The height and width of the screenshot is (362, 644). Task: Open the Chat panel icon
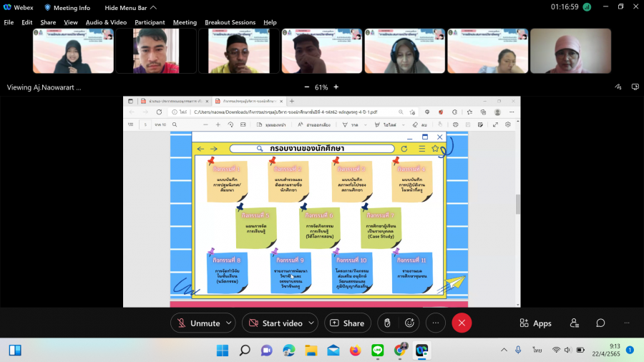pos(600,323)
